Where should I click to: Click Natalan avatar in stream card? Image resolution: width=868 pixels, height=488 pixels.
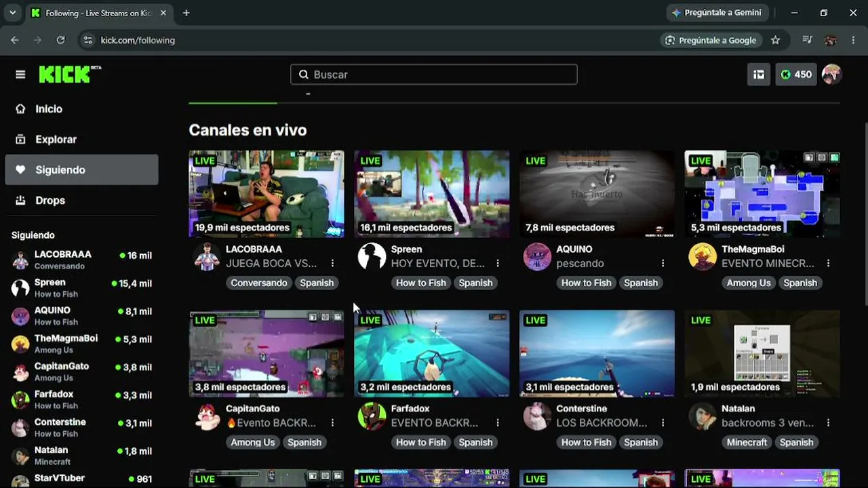pyautogui.click(x=703, y=416)
